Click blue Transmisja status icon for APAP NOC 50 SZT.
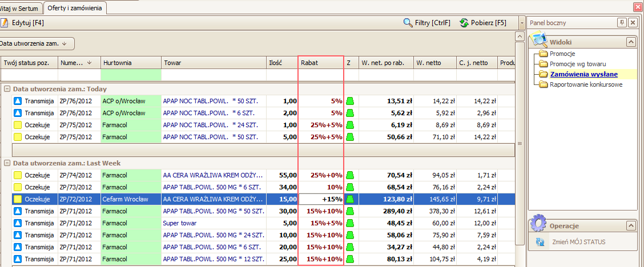Viewport: 644px width, 267px height. (x=18, y=101)
